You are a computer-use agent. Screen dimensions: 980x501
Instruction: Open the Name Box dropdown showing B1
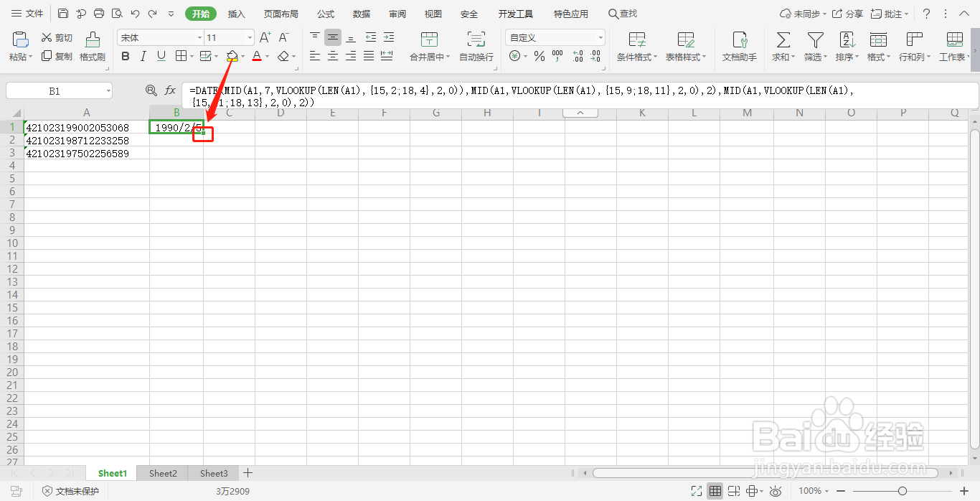point(108,91)
